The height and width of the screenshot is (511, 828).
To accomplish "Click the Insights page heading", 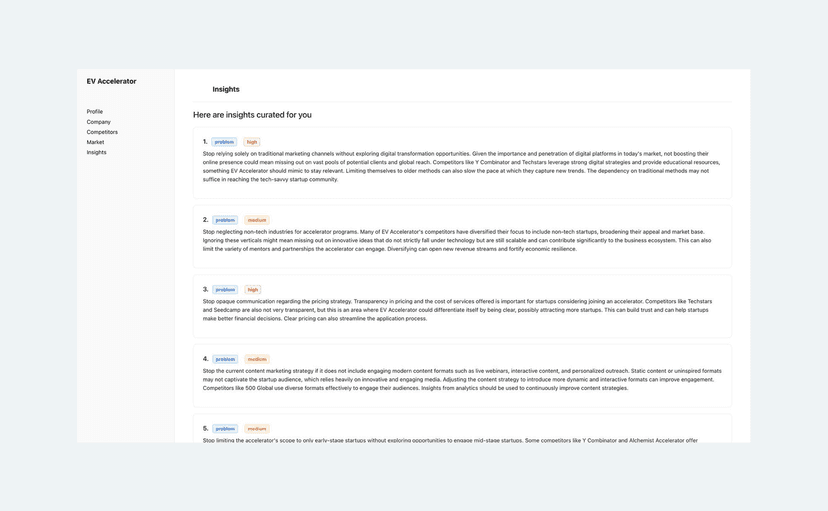I will coord(226,89).
